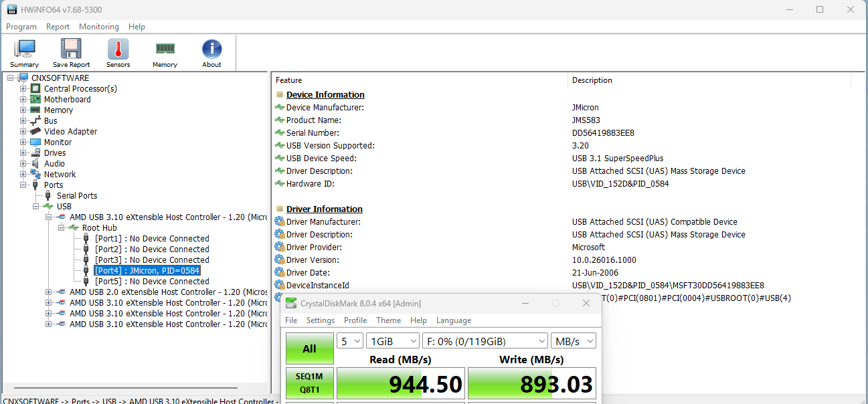Select the CNXSOFTWARE root computer node

click(60, 78)
